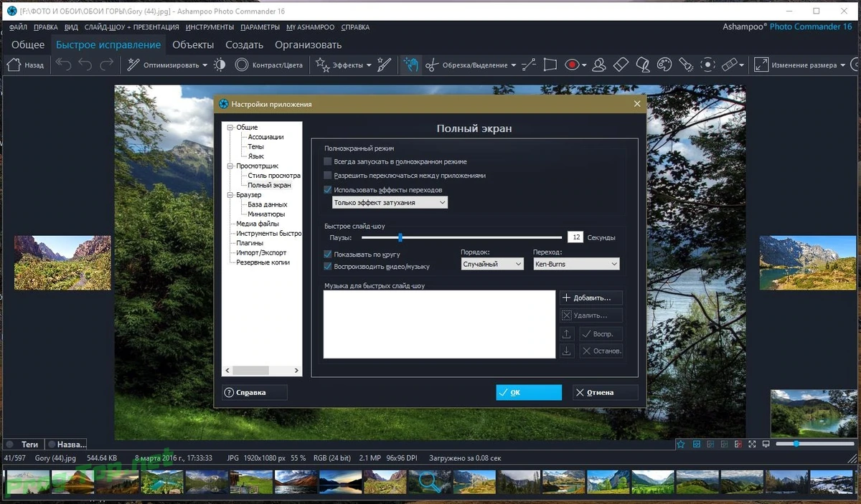
Task: Open the Переход 'Ken-Burns' dropdown
Action: pyautogui.click(x=576, y=264)
